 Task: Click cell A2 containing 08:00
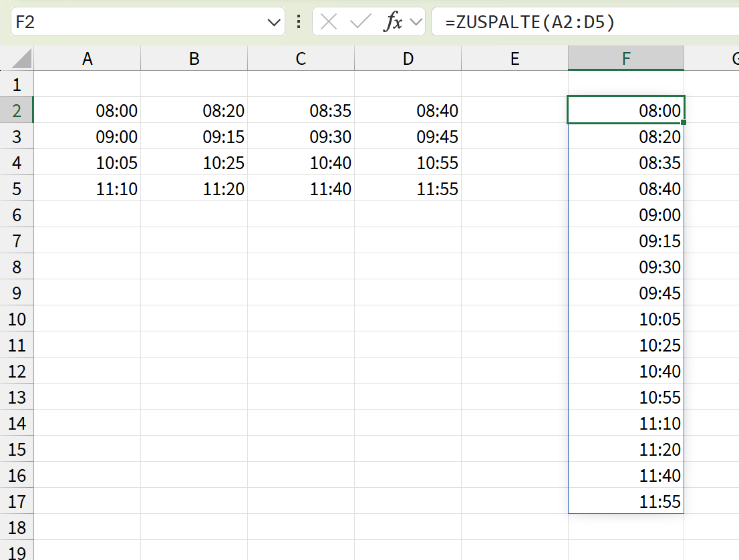pos(88,110)
